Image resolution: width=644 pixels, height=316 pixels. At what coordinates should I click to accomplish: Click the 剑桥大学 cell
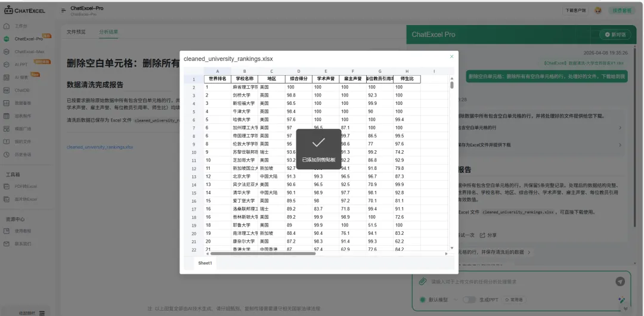[x=244, y=95]
